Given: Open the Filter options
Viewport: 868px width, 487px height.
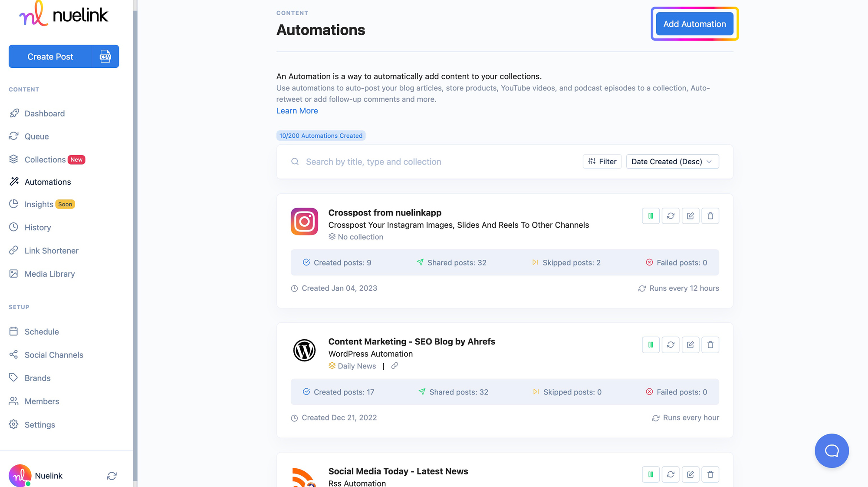Looking at the screenshot, I should pyautogui.click(x=602, y=162).
